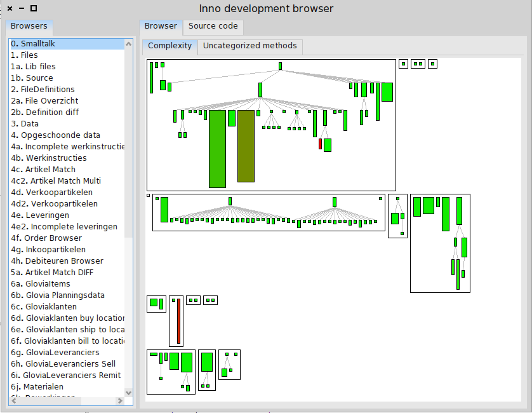This screenshot has width=532, height=413.
Task: Click the Browsers panel header tab
Action: coord(29,26)
